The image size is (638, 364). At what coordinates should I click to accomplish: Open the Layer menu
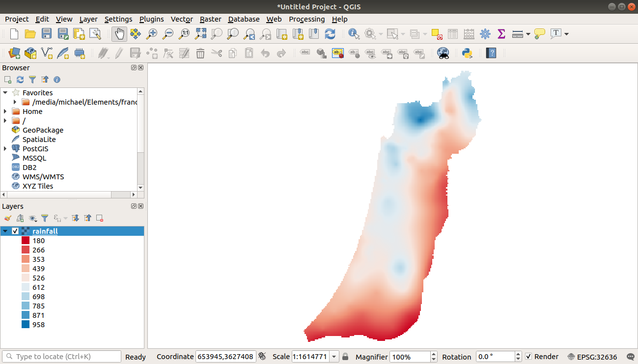[x=88, y=19]
